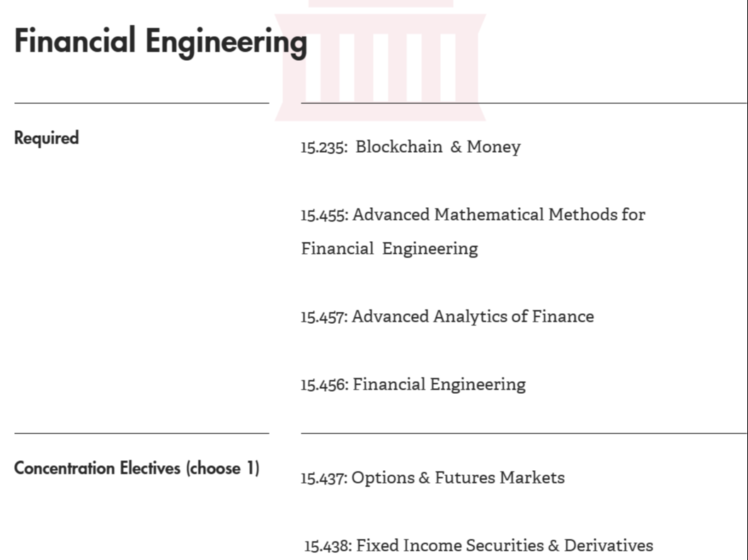The image size is (748, 560).
Task: Click the divider line above Concentration Electives
Action: point(142,433)
